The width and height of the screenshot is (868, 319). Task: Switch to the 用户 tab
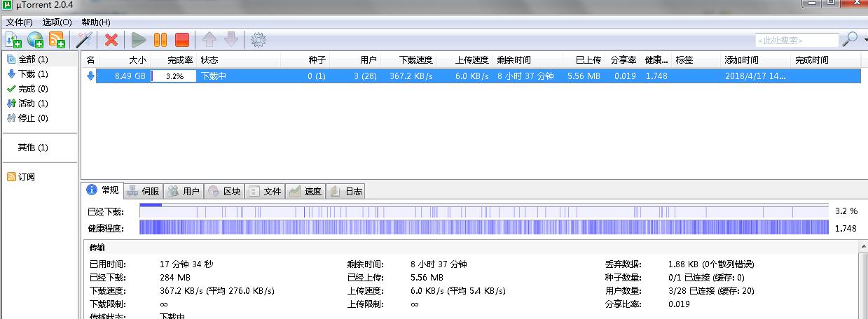point(184,191)
